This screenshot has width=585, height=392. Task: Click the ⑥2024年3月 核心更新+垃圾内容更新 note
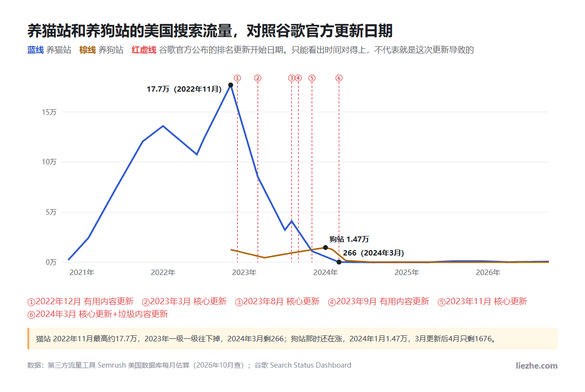click(x=97, y=314)
